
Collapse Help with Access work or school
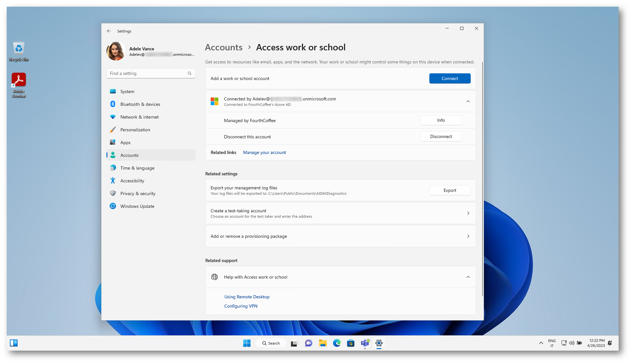coord(468,277)
